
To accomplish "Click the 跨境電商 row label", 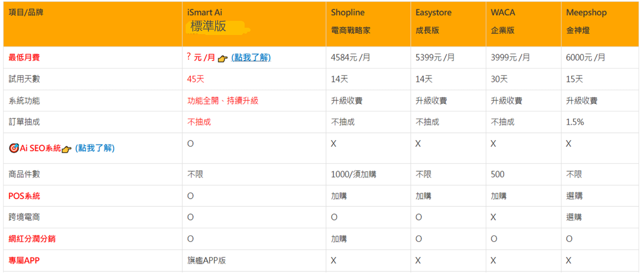I will [24, 218].
